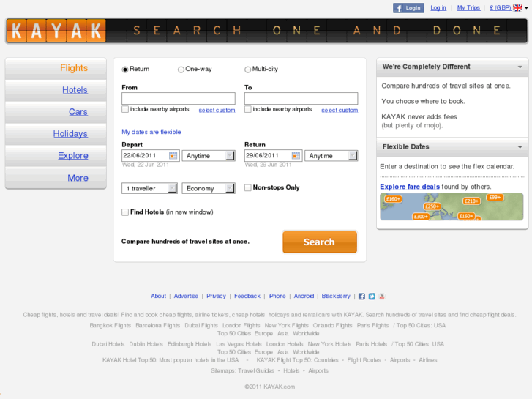The height and width of the screenshot is (399, 532).
Task: Click the fare deals map thumbnail
Action: click(x=452, y=206)
